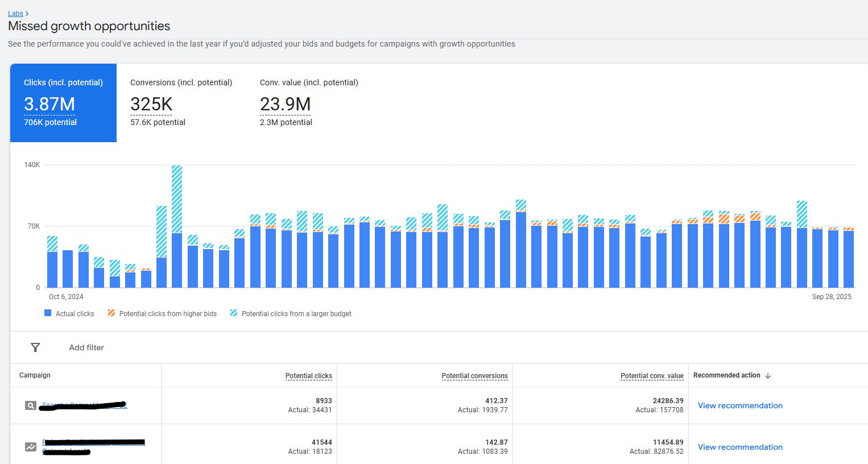
Task: Open the Labs breadcrumb link
Action: [x=15, y=14]
